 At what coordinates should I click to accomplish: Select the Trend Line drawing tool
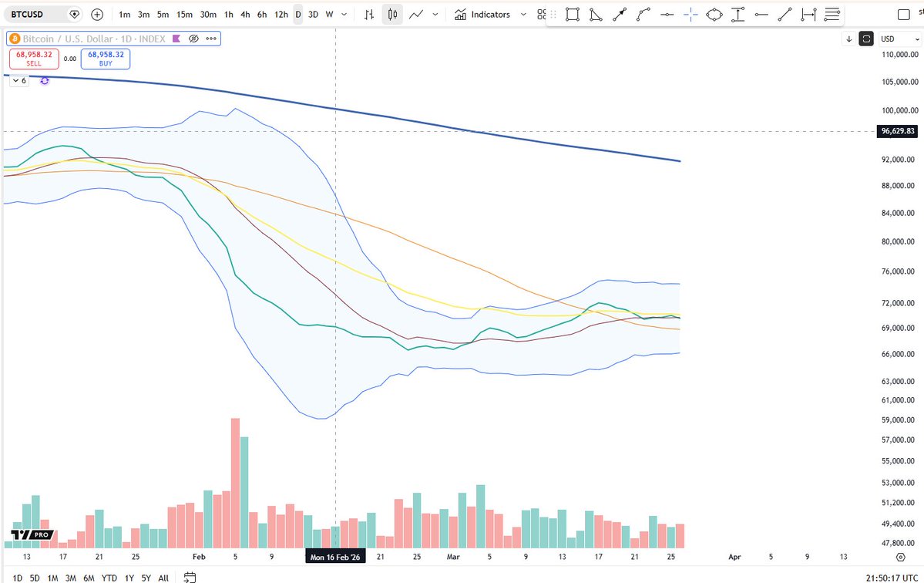785,15
